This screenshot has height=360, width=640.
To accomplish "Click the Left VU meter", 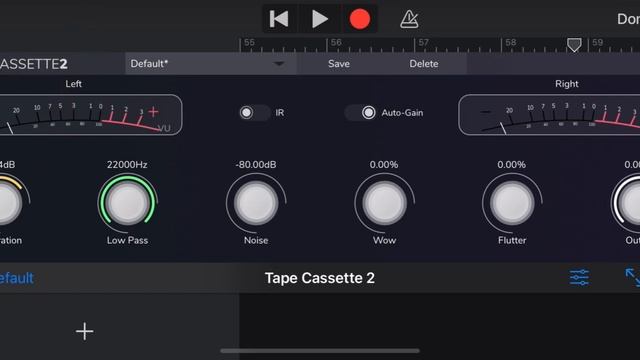I will click(x=91, y=115).
